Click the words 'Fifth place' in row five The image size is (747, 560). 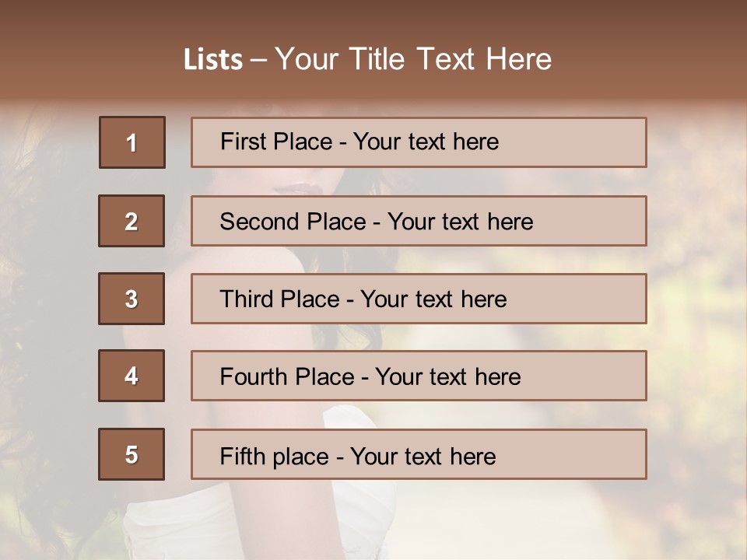click(x=275, y=456)
